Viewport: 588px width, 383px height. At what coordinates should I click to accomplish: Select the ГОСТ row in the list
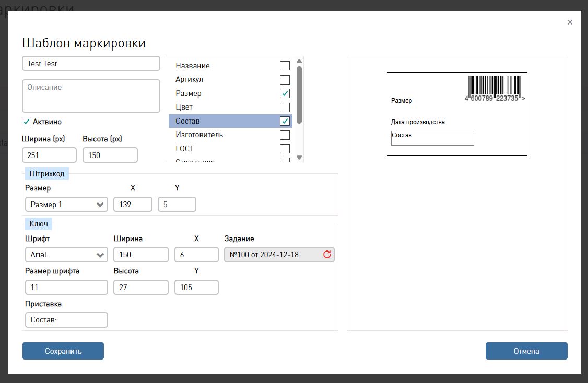(x=230, y=149)
